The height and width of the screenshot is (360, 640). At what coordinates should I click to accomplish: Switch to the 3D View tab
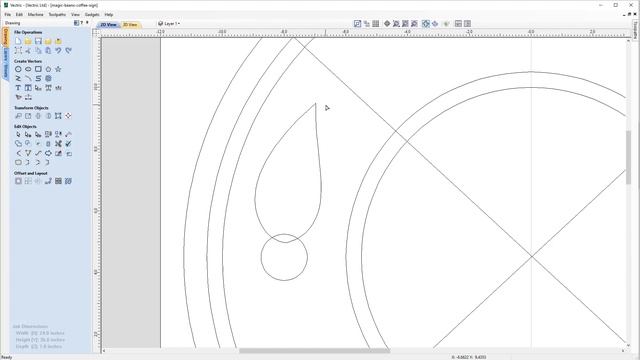[x=130, y=24]
